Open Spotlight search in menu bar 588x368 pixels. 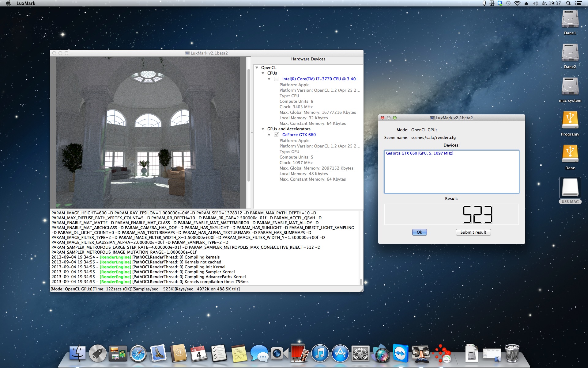click(x=568, y=3)
